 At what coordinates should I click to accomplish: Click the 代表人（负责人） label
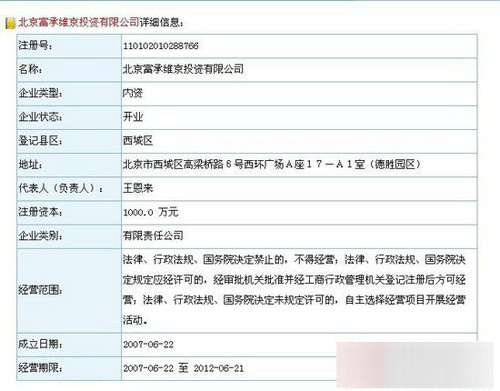61,188
